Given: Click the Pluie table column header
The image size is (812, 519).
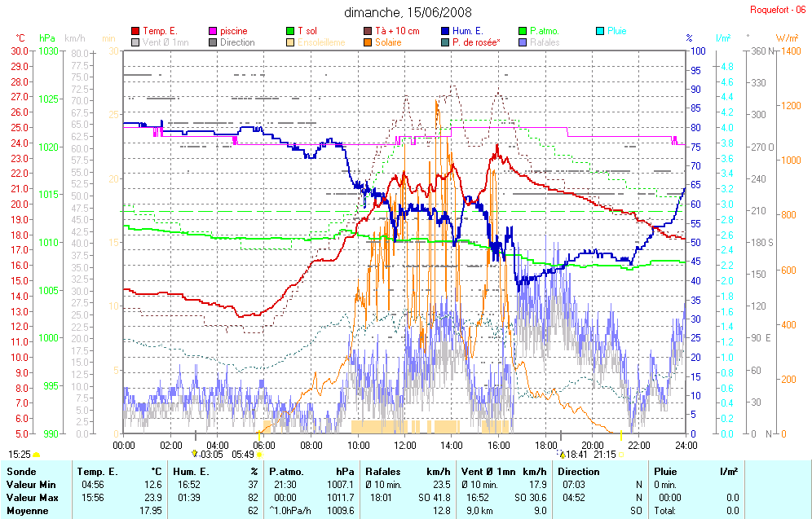Looking at the screenshot, I should click(665, 472).
